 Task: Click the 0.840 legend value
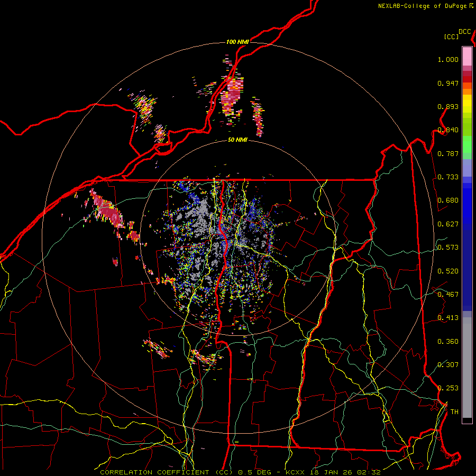448,130
